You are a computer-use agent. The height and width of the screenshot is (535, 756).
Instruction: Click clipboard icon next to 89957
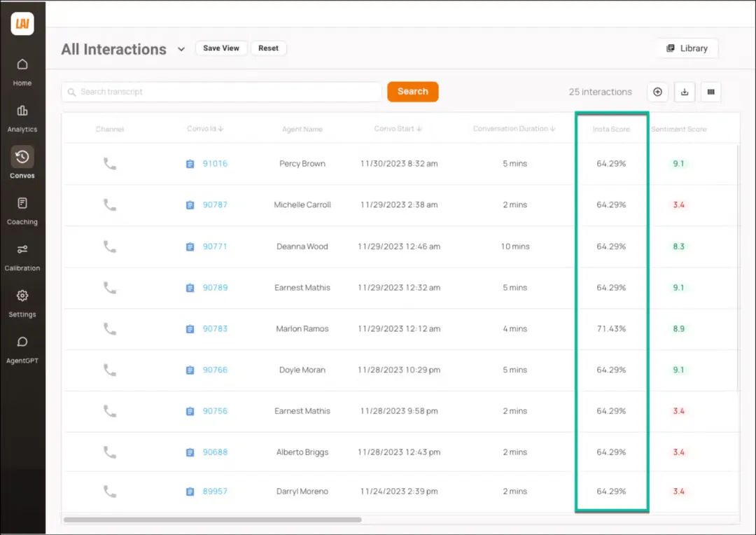(x=190, y=492)
